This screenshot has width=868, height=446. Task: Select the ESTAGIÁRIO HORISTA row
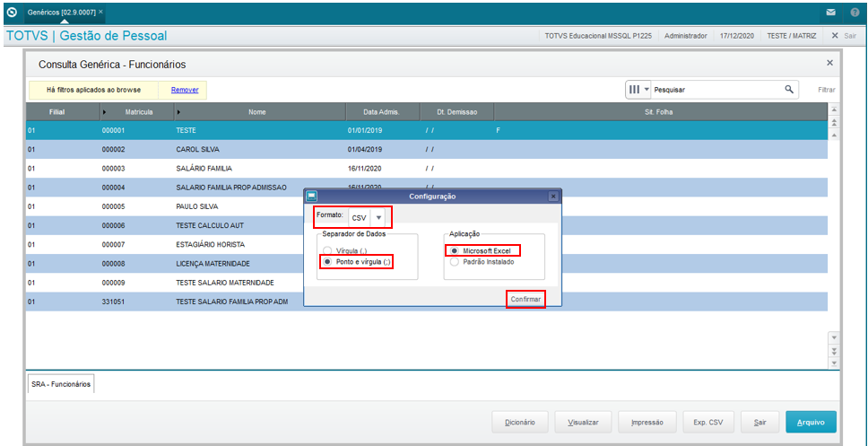427,244
